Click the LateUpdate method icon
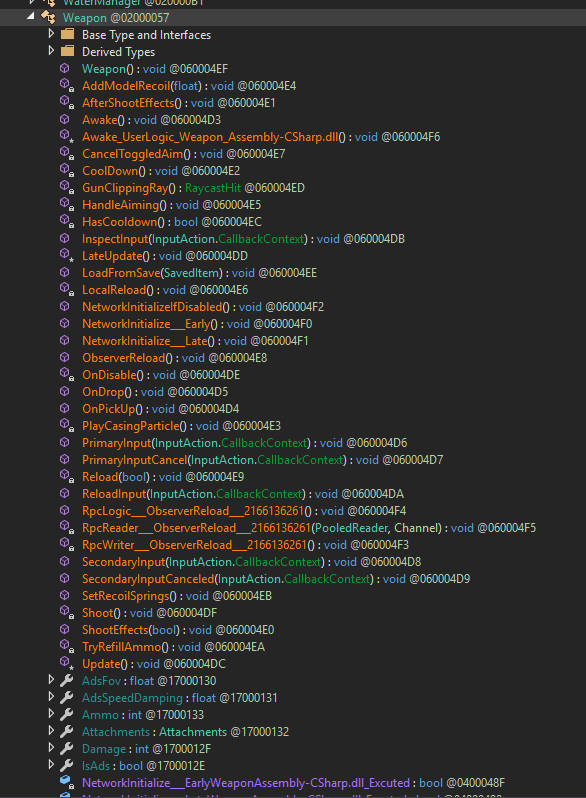Viewport: 586px width, 798px height. coord(67,255)
